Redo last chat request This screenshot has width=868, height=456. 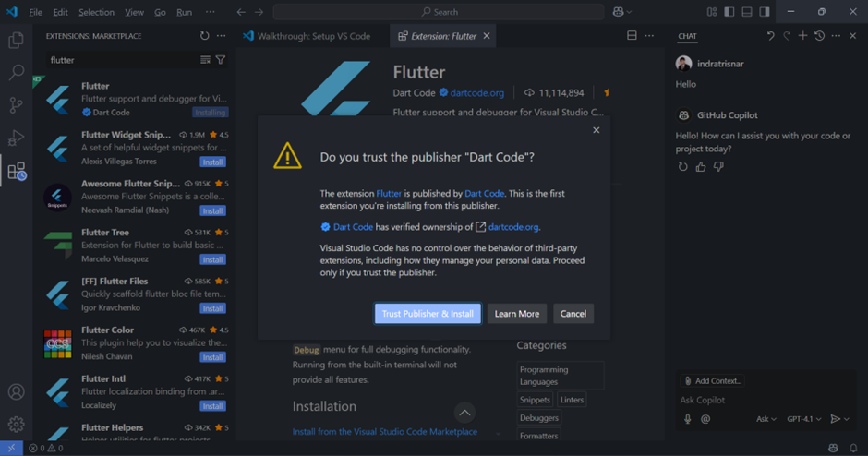787,35
